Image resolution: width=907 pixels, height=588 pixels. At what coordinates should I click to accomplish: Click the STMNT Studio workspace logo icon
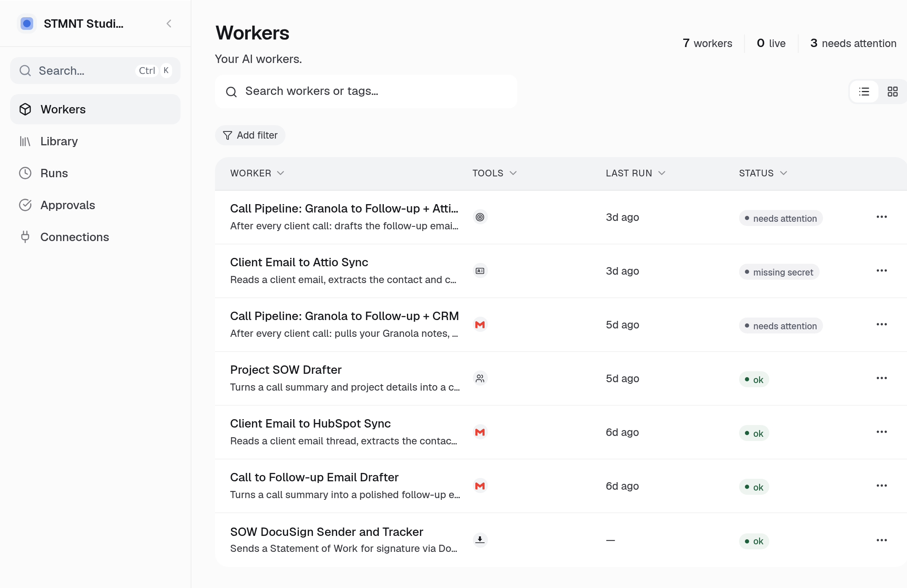pos(27,24)
